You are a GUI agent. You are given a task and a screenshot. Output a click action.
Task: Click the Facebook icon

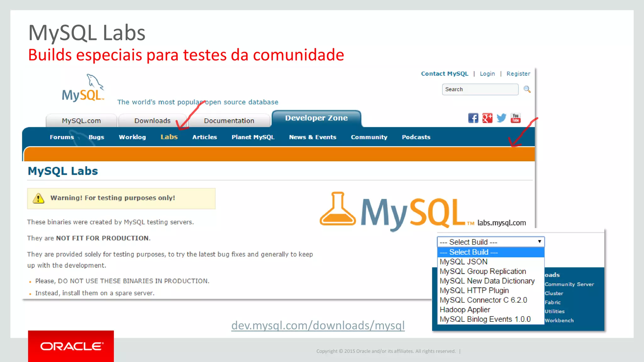coord(473,118)
